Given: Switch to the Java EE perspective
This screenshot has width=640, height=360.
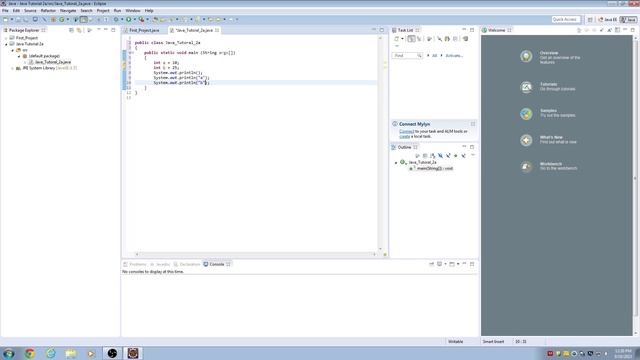Looking at the screenshot, I should click(x=608, y=20).
